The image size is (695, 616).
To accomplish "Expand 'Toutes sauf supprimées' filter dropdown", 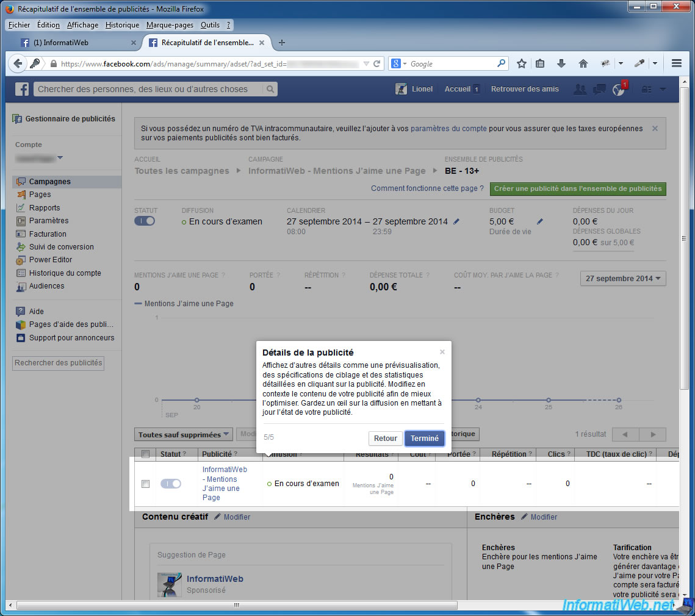I will pos(184,435).
